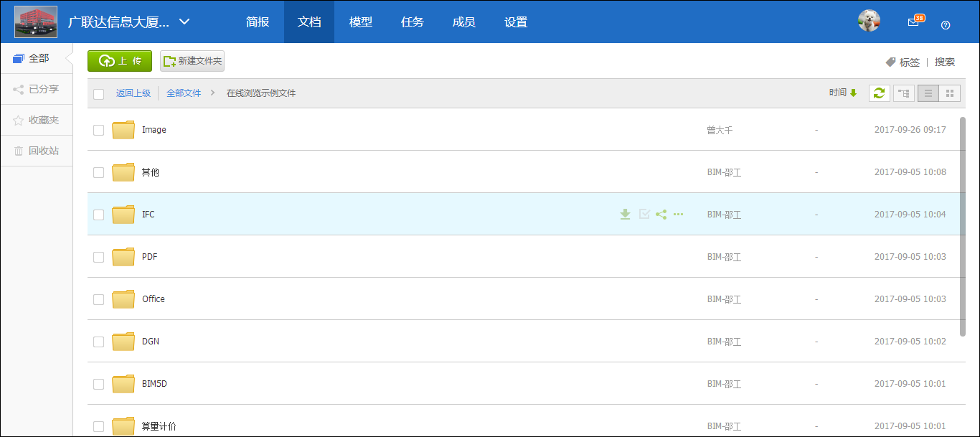
Task: Select the PDF folder checkbox
Action: pos(99,257)
